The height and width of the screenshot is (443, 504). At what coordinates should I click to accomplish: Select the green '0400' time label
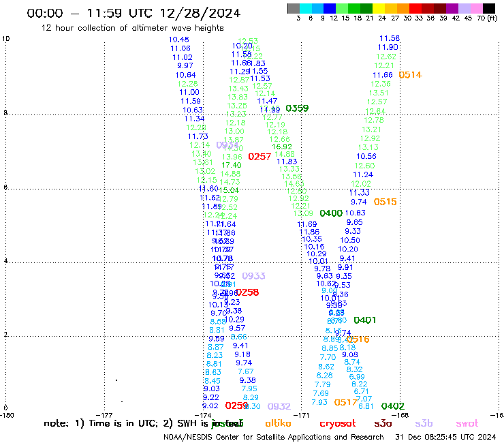[x=331, y=213]
